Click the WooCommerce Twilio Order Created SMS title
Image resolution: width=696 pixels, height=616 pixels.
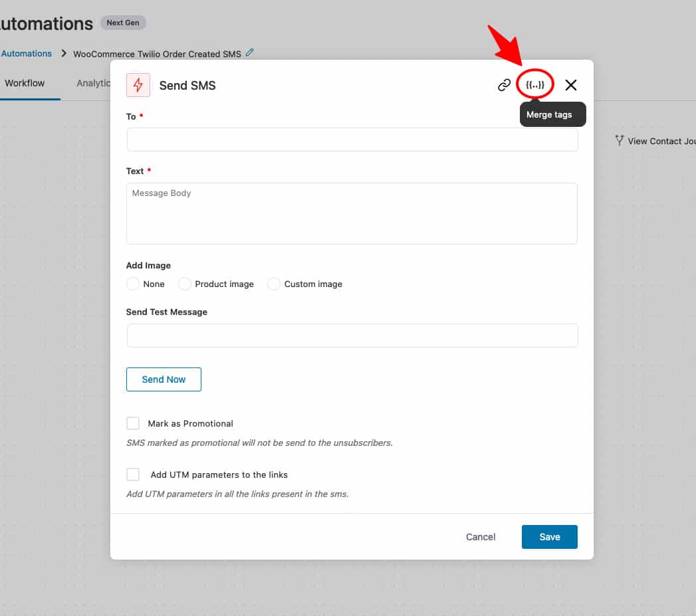(x=157, y=54)
